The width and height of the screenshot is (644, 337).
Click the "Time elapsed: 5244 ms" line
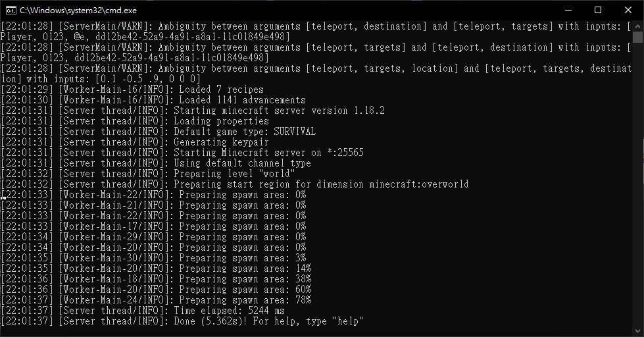pyautogui.click(x=143, y=310)
